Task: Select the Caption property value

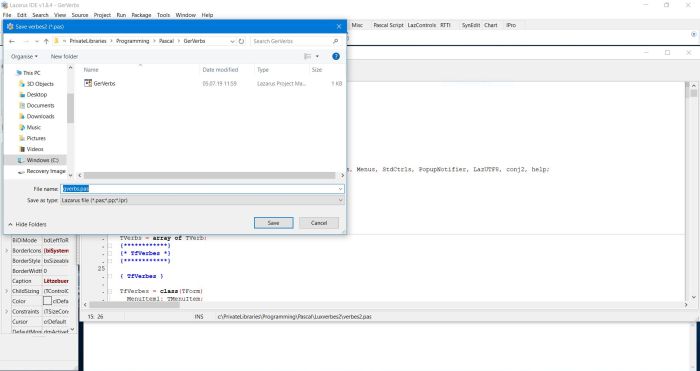Action: 56,281
